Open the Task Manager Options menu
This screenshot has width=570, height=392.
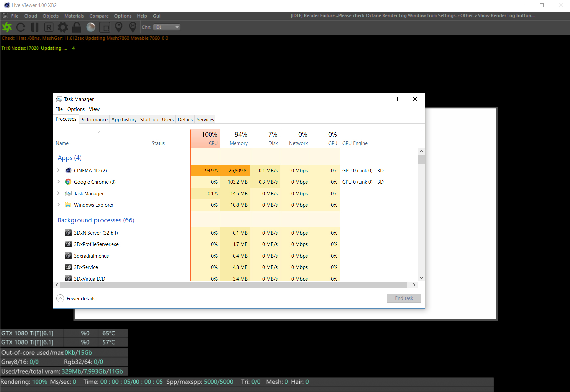(76, 109)
